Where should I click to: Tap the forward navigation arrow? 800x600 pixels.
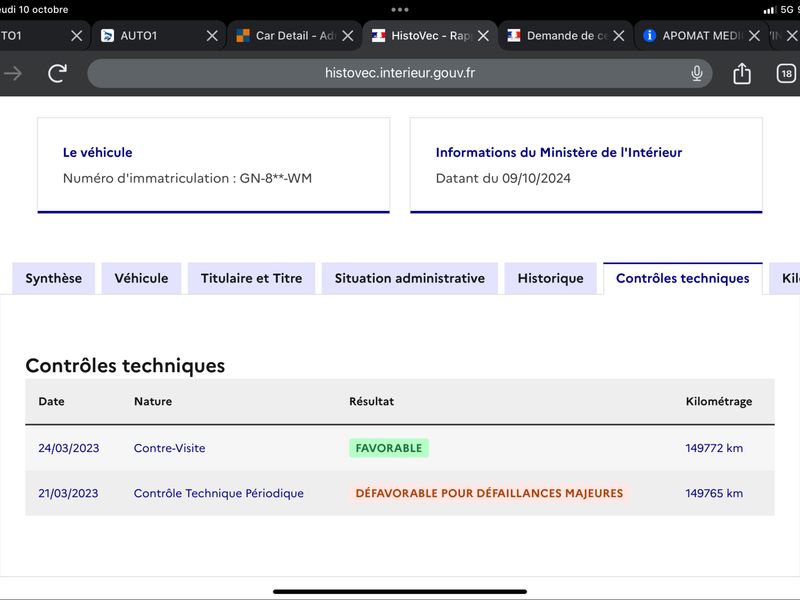[x=12, y=73]
